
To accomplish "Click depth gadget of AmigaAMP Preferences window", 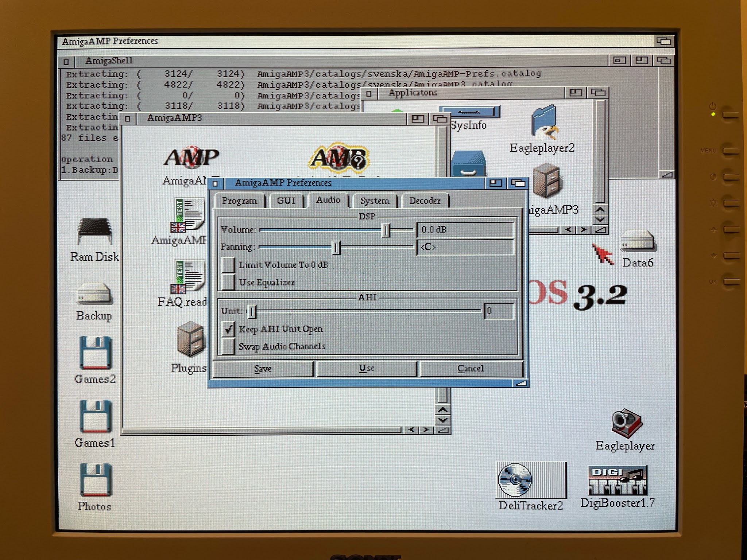I will 518,183.
